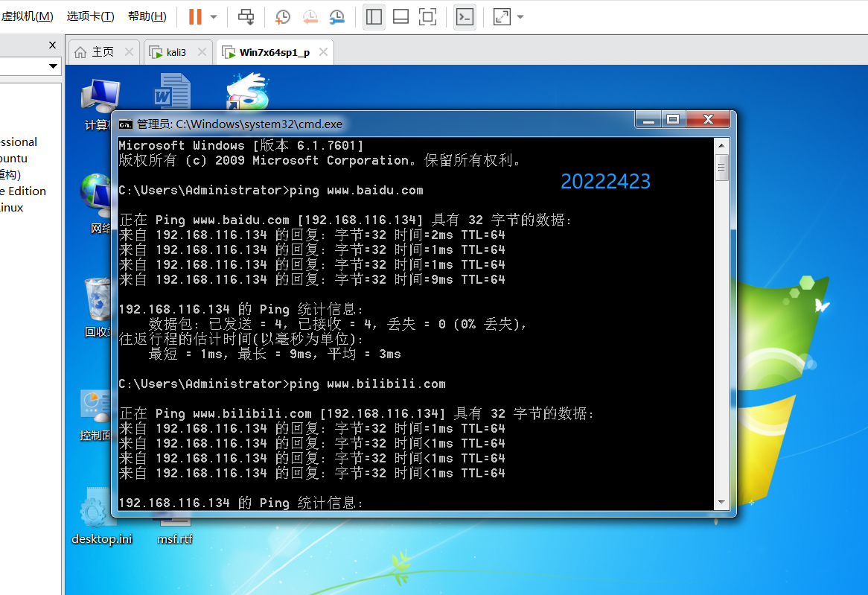Select the inux entry in library list
The width and height of the screenshot is (868, 595).
pos(12,208)
